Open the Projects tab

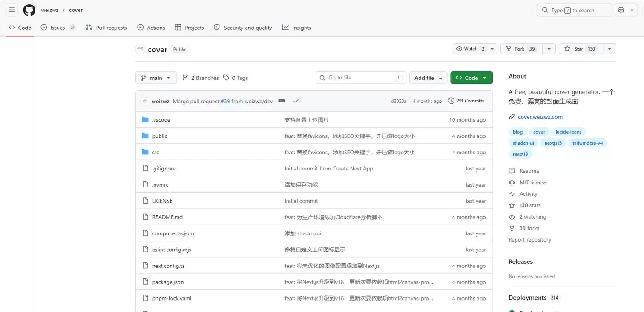coord(189,28)
